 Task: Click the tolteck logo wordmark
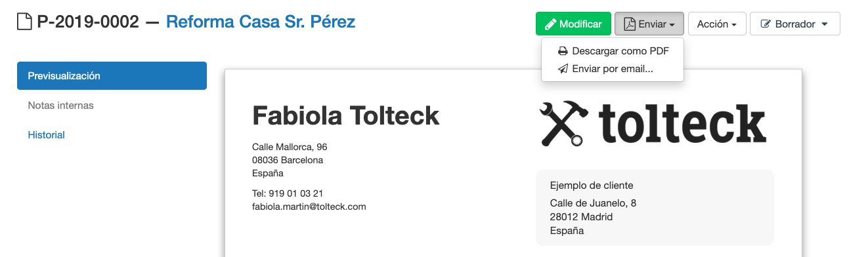pyautogui.click(x=682, y=123)
